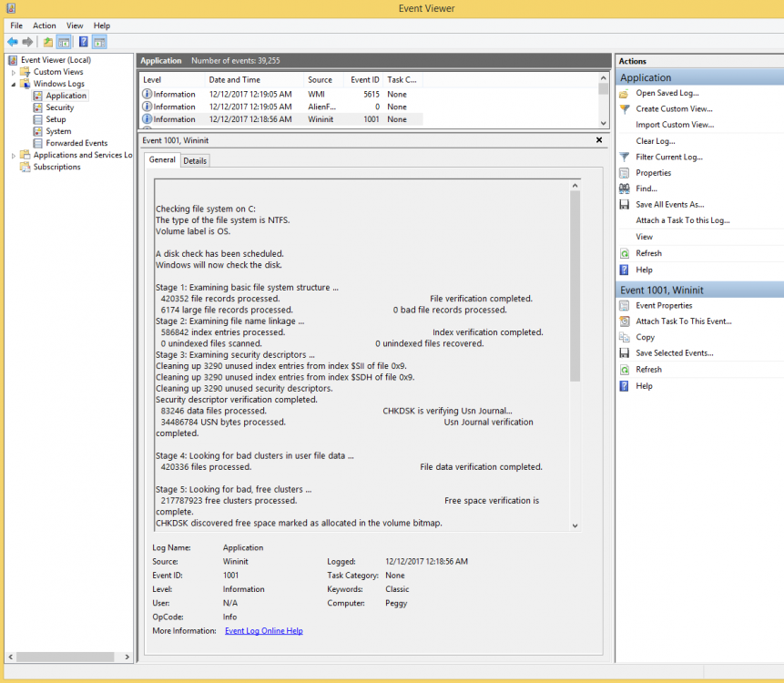Click Clear Log in the Actions pane

tap(655, 141)
